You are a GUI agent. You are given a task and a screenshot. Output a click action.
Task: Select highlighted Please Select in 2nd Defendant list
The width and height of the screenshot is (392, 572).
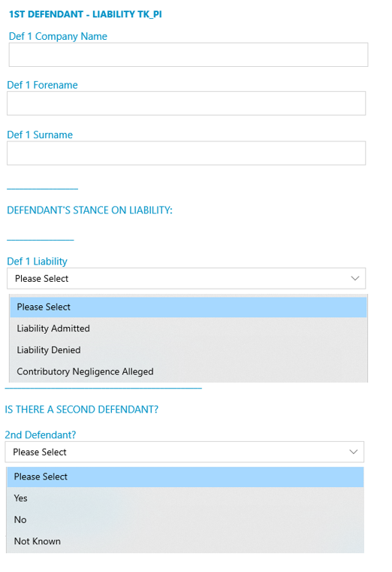(x=185, y=477)
